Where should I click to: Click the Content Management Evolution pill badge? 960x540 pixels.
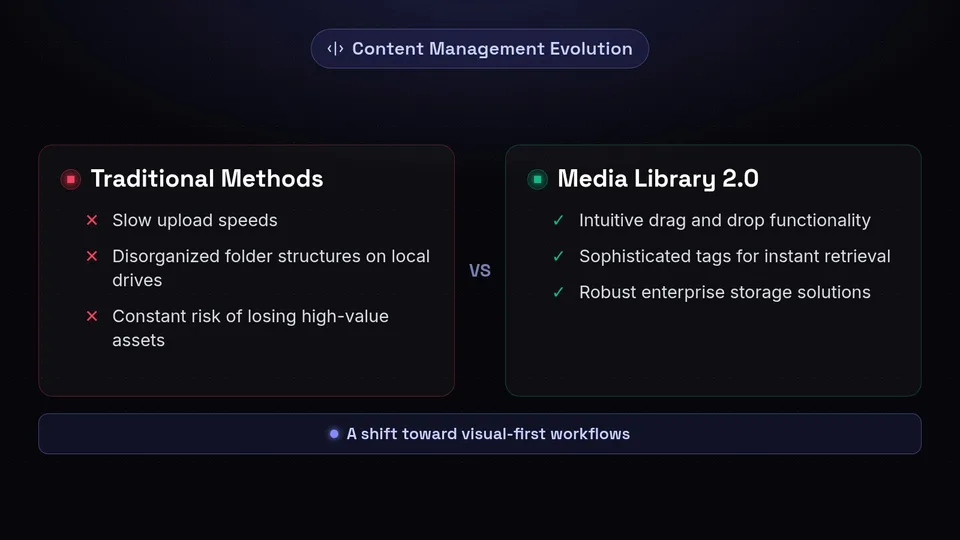479,48
